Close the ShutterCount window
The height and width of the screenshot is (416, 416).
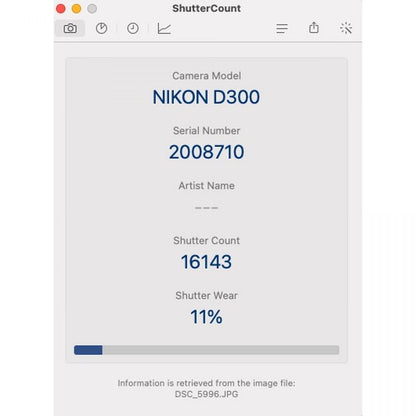61,9
